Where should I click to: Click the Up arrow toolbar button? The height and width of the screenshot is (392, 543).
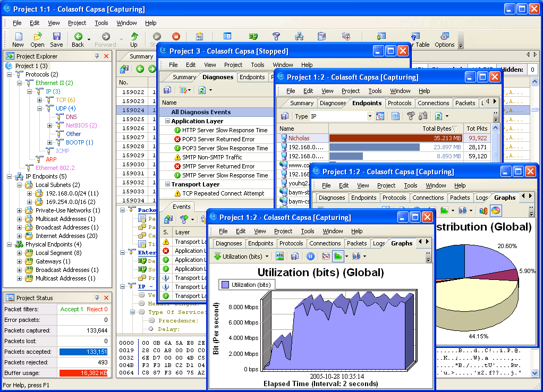[134, 39]
